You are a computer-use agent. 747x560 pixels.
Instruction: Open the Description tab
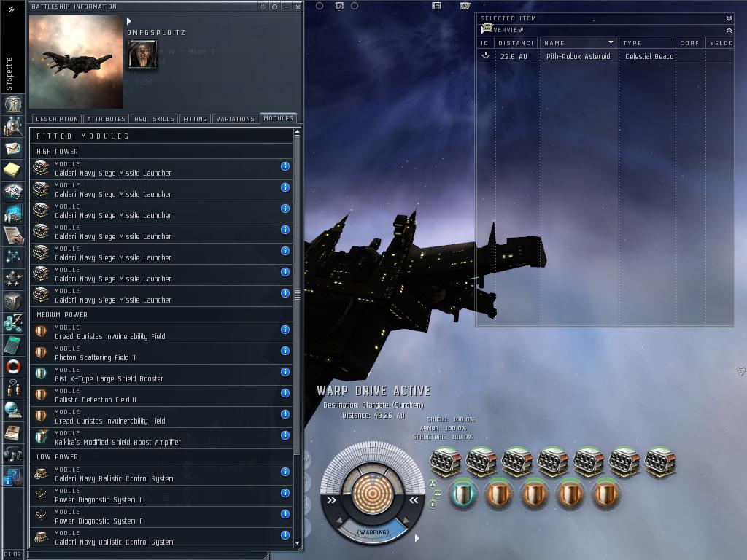57,119
